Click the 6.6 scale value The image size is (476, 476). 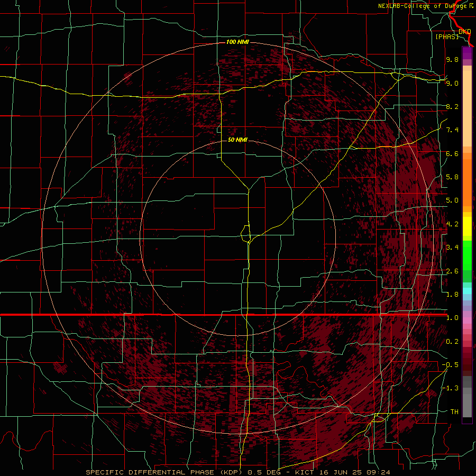click(452, 153)
